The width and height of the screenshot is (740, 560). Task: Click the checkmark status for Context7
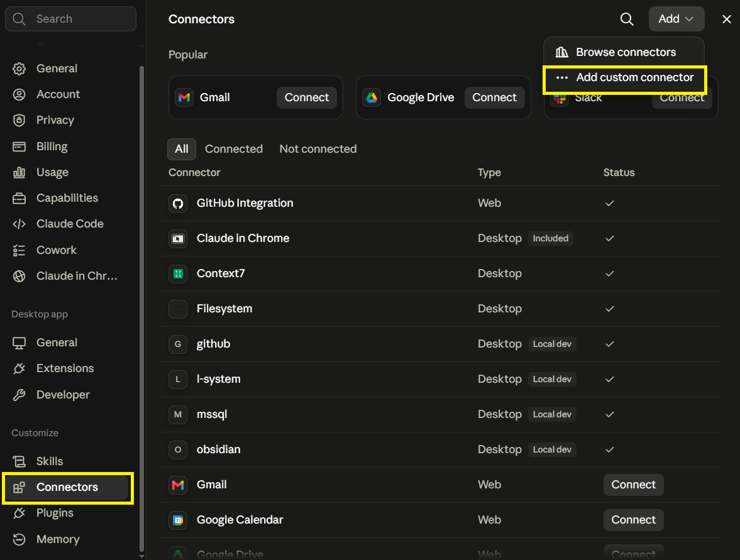[610, 273]
